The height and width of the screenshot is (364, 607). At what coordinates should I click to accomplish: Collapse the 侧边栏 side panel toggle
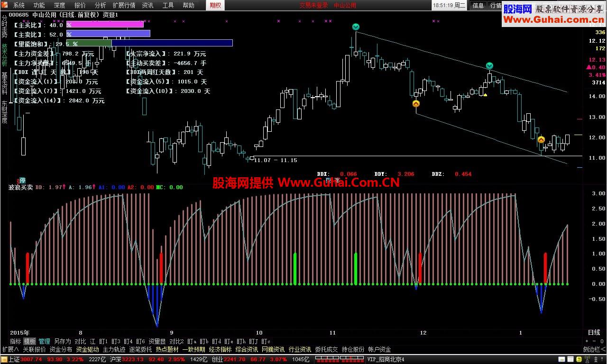point(594,349)
